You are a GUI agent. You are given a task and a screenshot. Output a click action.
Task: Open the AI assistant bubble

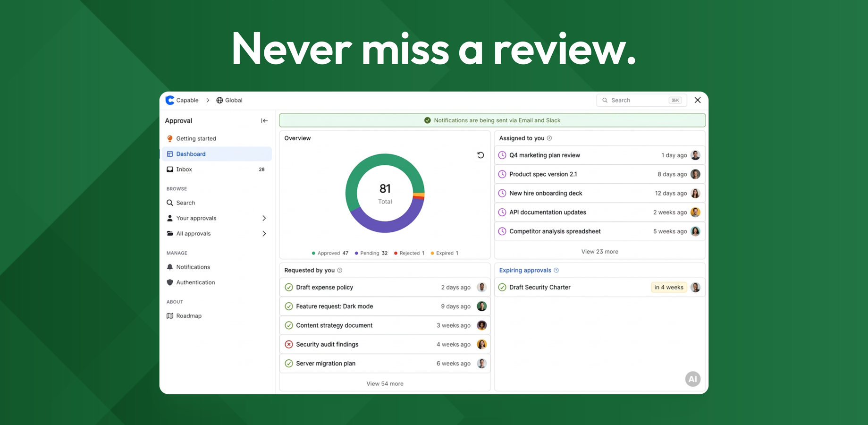point(692,379)
